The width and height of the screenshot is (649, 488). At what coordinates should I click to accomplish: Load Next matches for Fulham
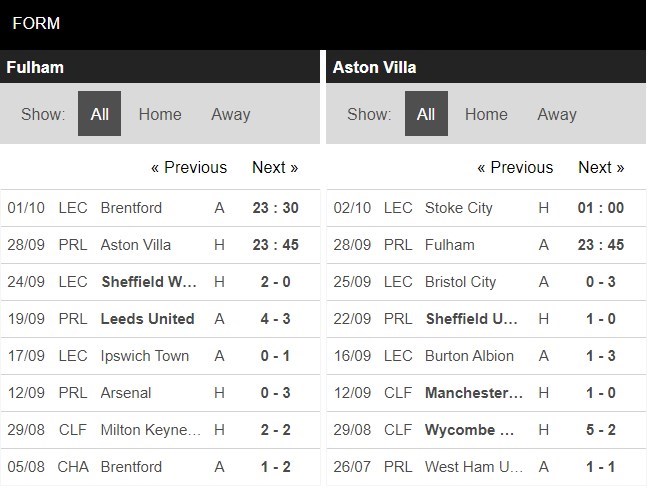point(275,167)
